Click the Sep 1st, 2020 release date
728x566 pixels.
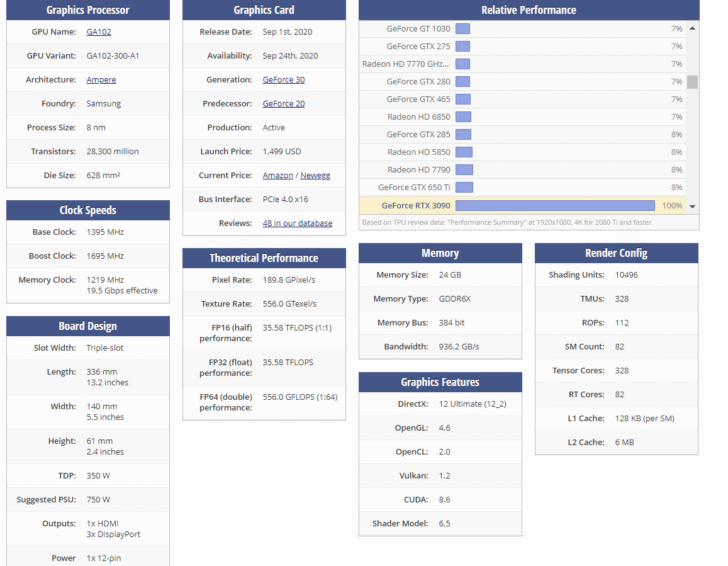(288, 31)
